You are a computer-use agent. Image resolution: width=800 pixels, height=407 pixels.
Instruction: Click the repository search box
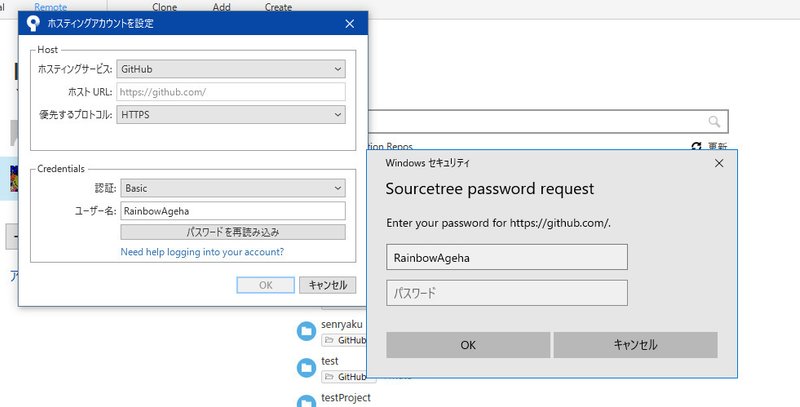[548, 121]
